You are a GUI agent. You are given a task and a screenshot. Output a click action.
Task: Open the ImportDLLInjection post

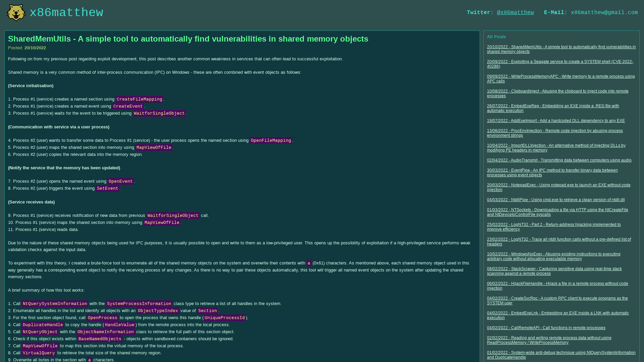(x=556, y=148)
